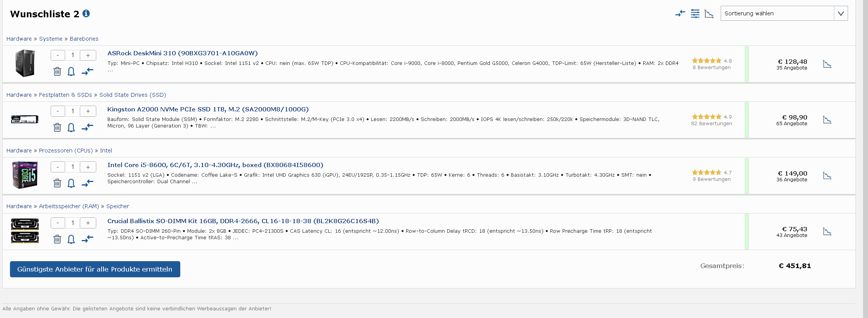Open Intel Core i5-8600 boxed product link
Viewport: 868px width, 318px height.
215,165
